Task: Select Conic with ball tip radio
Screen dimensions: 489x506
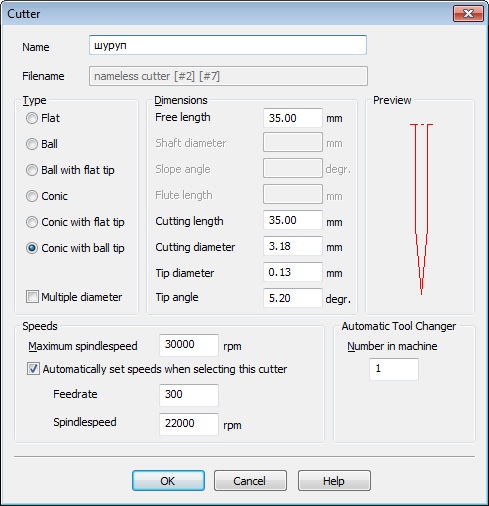Action: point(32,248)
